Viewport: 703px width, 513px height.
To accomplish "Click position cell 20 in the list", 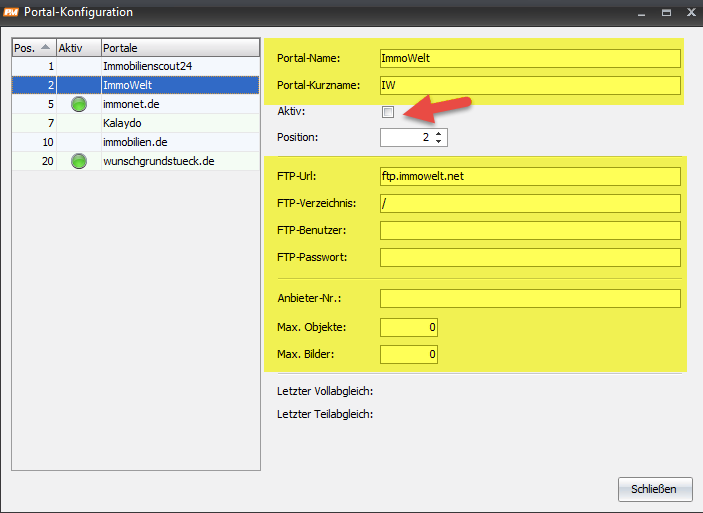I will coord(34,161).
